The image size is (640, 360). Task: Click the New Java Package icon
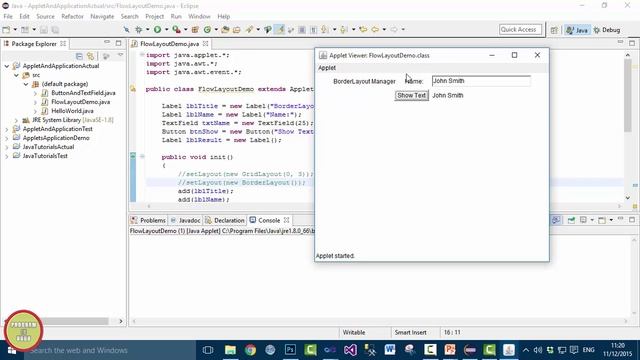195,29
